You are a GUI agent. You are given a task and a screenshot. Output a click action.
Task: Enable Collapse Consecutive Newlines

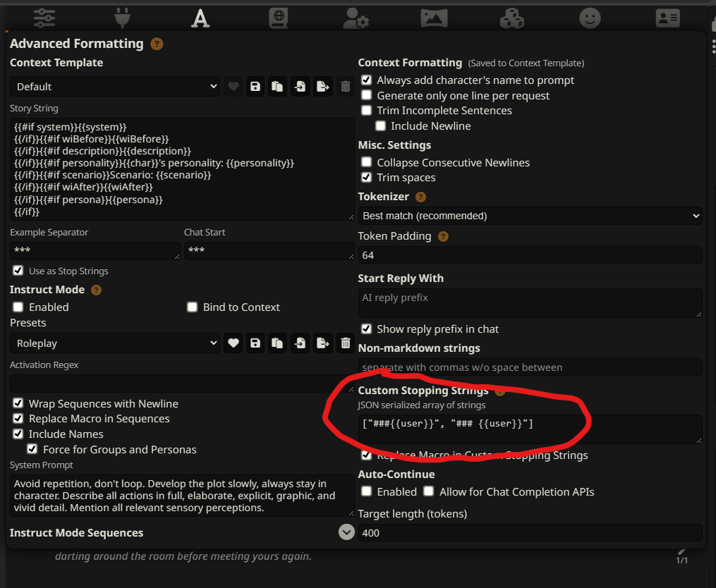point(366,163)
